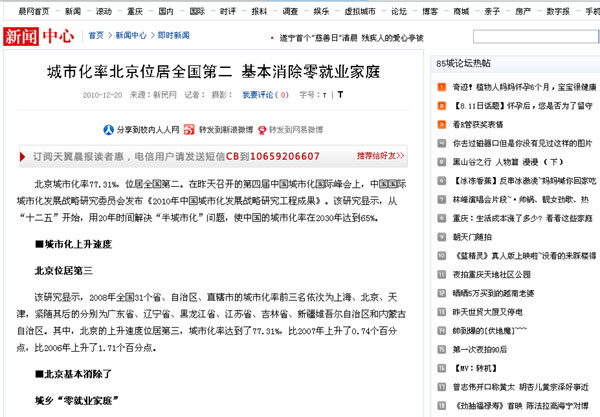The height and width of the screenshot is (417, 600).
Task: Open 分享到校内人人网 share link
Action: 145,130
